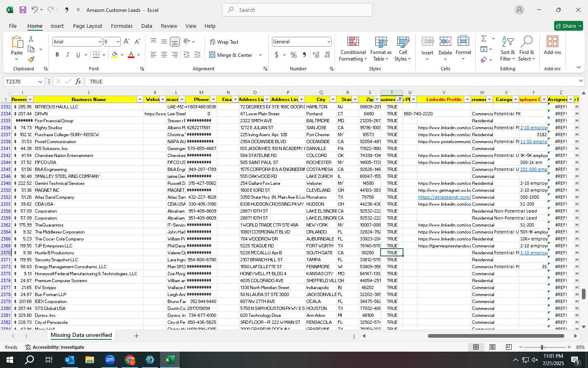Open the Formulas ribbon tab
The width and height of the screenshot is (588, 368).
pyautogui.click(x=122, y=26)
